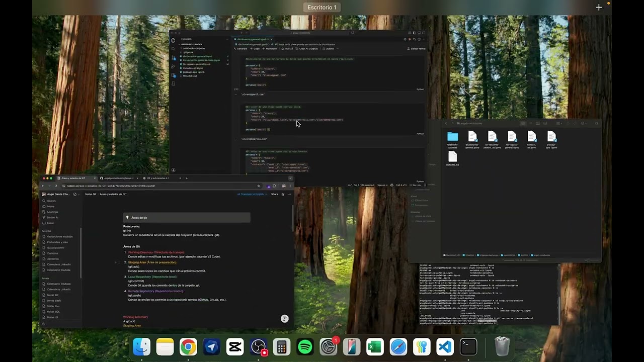Open VS Code Search icon in activity bar
The height and width of the screenshot is (362, 644).
pos(173,49)
